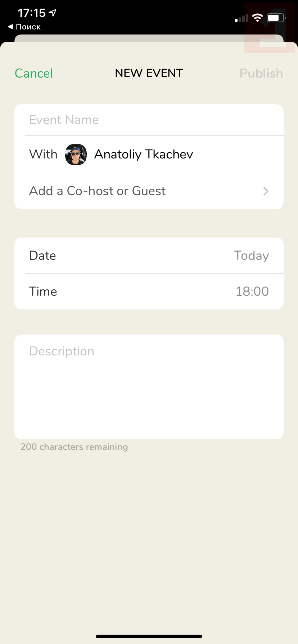
Task: Tap the Time row label
Action: pyautogui.click(x=43, y=291)
